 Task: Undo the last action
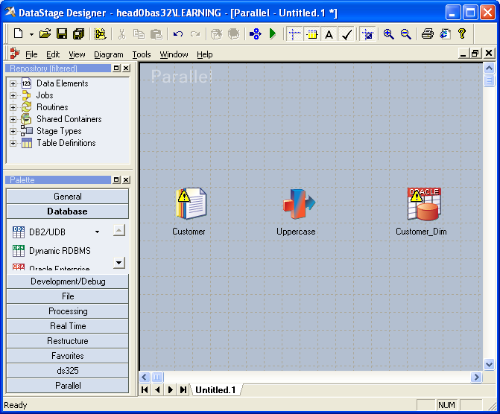click(178, 34)
